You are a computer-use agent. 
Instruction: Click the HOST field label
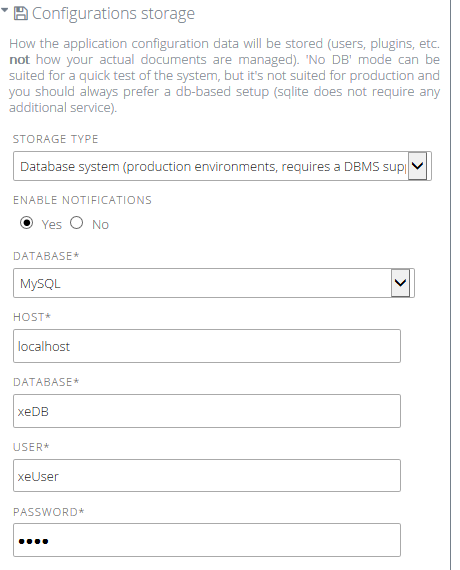click(x=32, y=317)
